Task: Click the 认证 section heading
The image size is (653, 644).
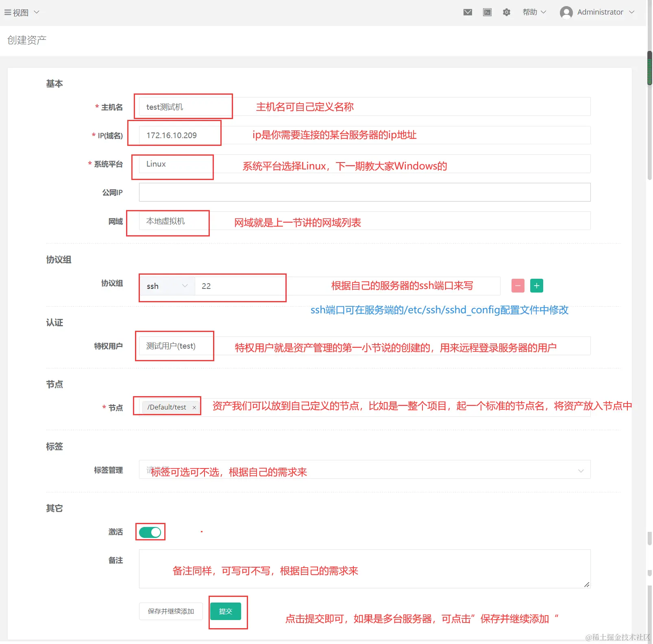Action: [x=54, y=323]
